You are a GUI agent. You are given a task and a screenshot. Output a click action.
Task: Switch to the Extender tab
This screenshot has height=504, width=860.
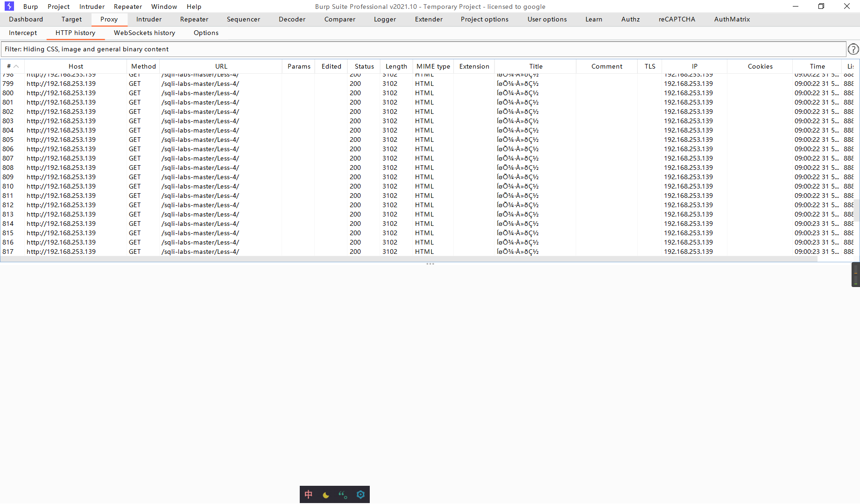(x=429, y=19)
